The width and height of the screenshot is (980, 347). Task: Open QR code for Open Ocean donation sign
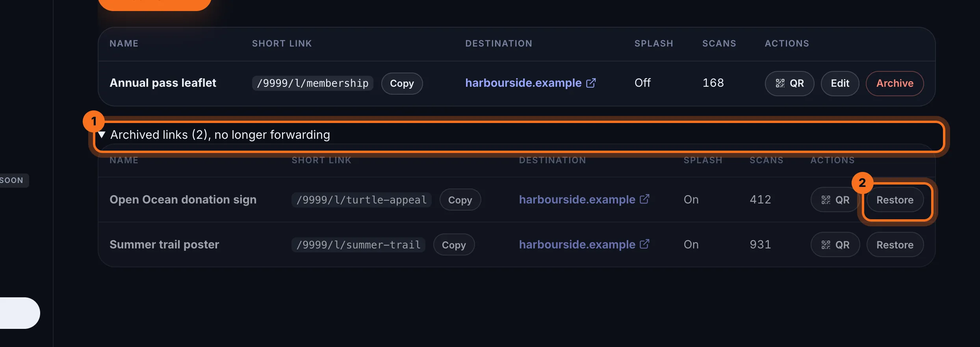835,200
